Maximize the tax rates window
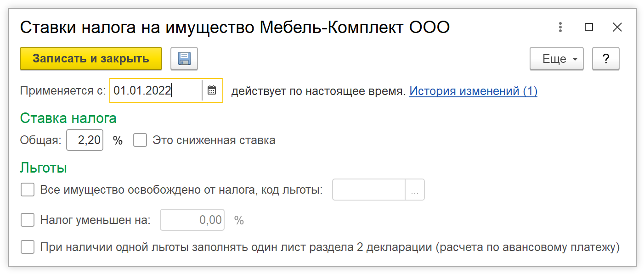 point(588,28)
